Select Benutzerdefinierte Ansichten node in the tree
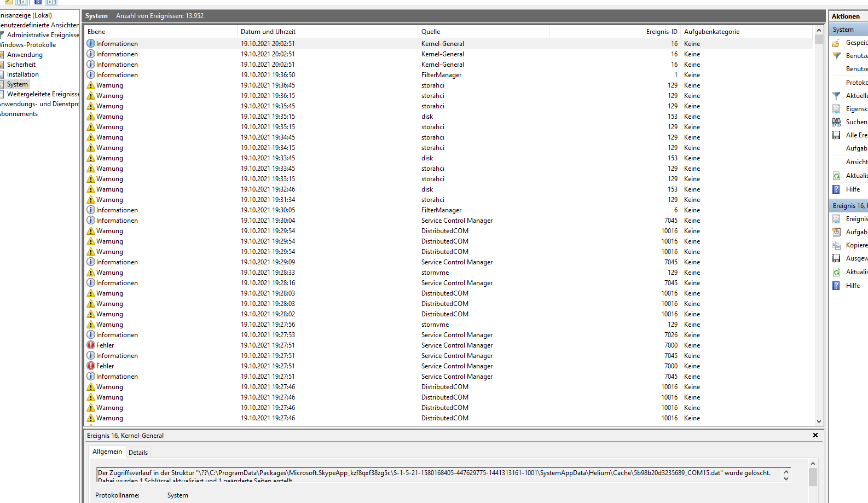This screenshot has height=503, width=868. pyautogui.click(x=39, y=25)
